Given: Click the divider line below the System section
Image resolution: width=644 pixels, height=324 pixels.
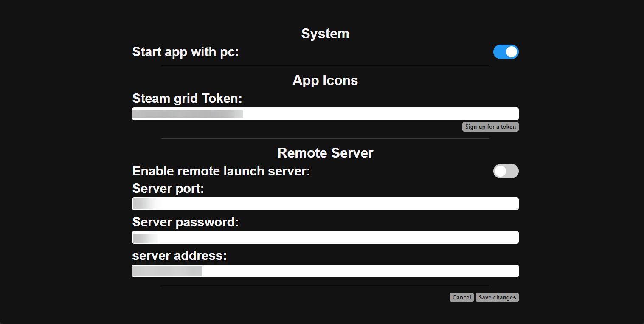Looking at the screenshot, I should [x=325, y=66].
